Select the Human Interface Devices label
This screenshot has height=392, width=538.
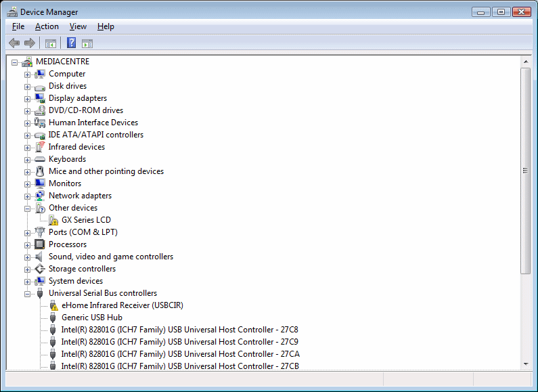[93, 123]
